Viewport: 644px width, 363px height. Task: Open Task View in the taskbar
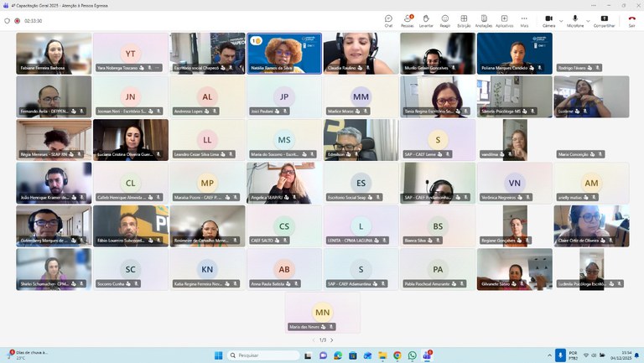pyautogui.click(x=308, y=355)
